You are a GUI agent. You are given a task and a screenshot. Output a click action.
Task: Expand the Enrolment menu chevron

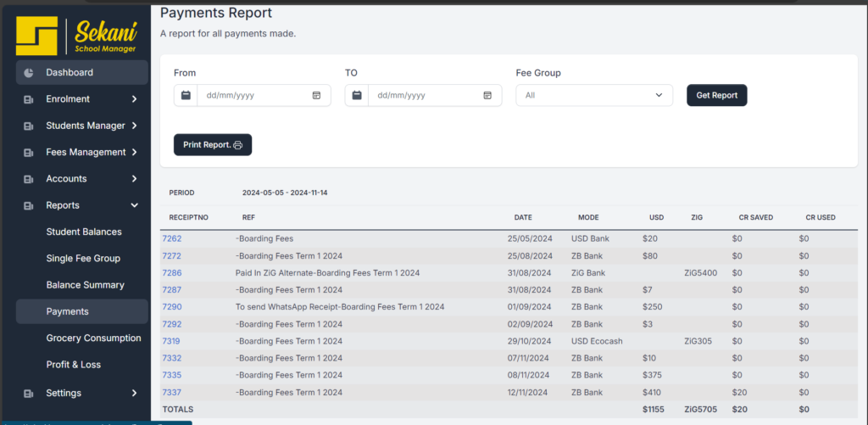134,99
